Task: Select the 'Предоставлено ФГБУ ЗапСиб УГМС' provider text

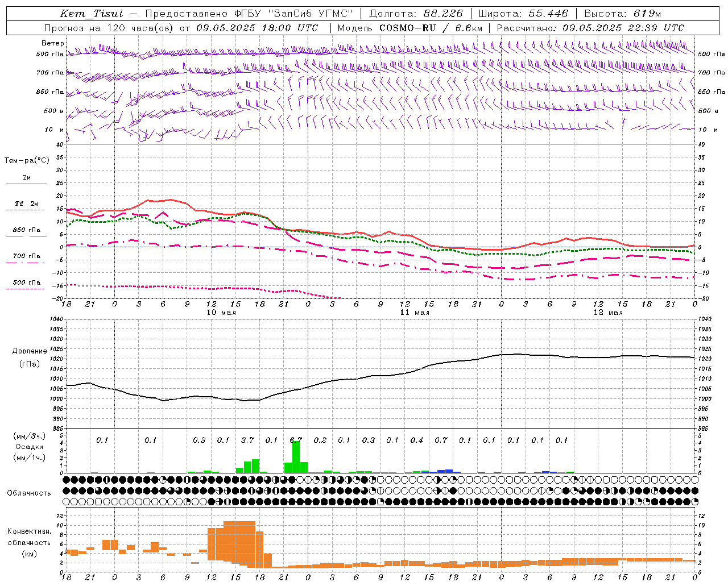Action: point(249,14)
